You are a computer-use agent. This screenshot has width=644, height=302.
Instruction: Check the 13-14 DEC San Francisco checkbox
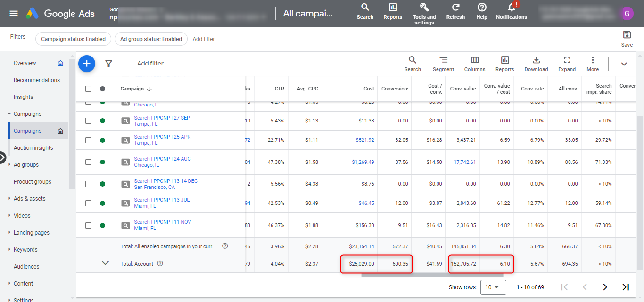point(88,184)
